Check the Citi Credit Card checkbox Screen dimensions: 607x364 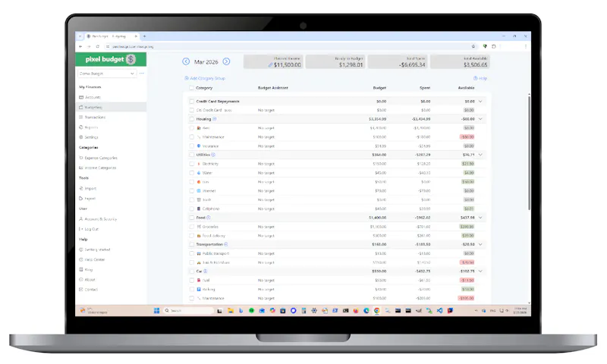[191, 110]
